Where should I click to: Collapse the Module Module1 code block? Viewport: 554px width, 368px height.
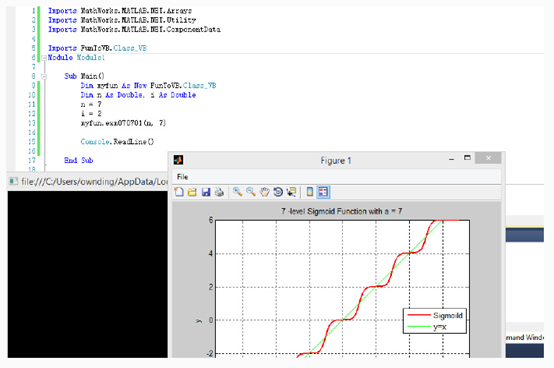[x=44, y=58]
